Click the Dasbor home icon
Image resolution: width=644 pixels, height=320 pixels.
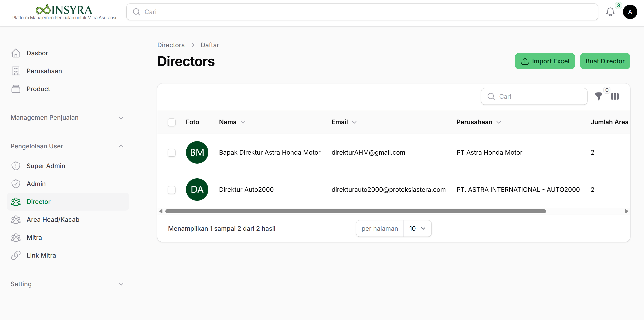click(x=16, y=53)
